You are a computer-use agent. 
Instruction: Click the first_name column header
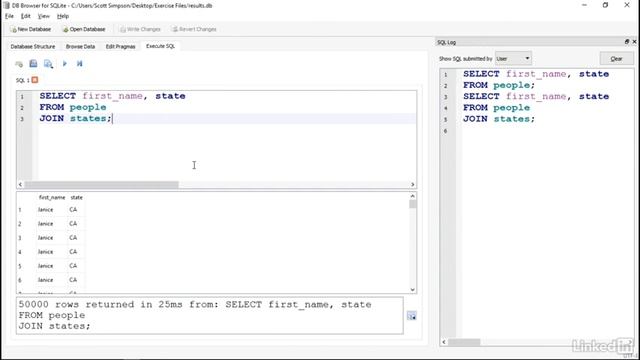(52, 197)
